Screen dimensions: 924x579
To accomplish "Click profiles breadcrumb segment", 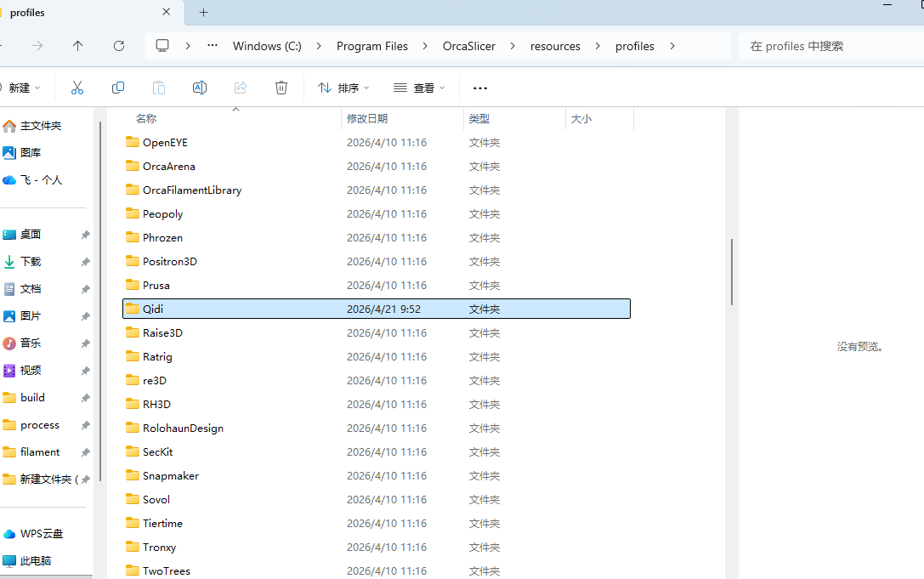I will pyautogui.click(x=635, y=46).
